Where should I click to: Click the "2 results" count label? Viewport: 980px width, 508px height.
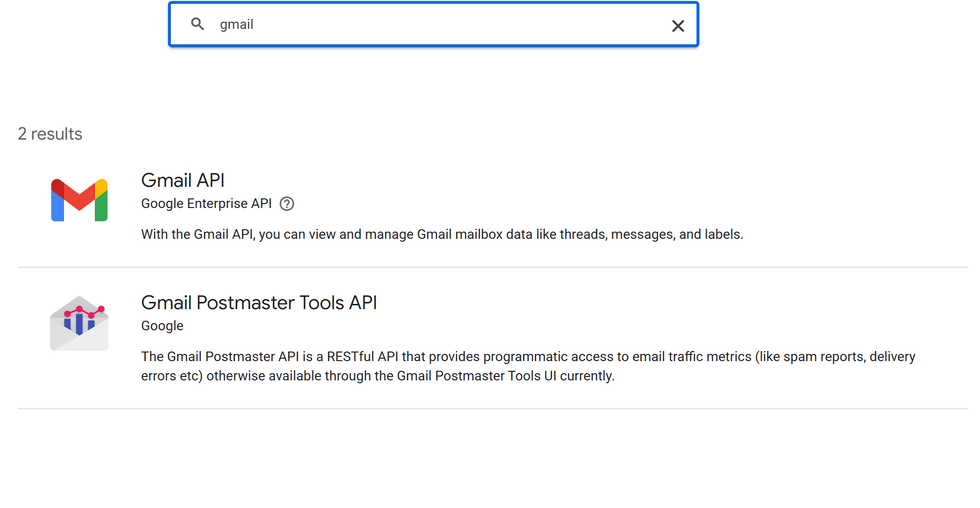point(50,134)
